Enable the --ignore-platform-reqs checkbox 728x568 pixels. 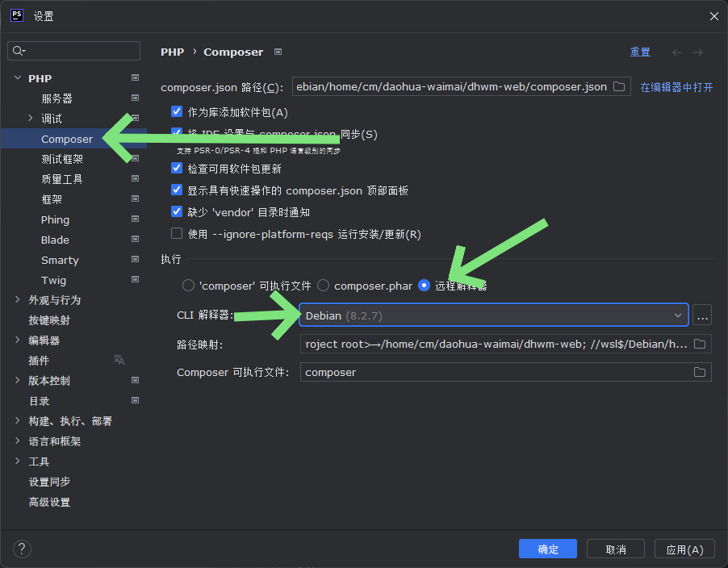(177, 233)
